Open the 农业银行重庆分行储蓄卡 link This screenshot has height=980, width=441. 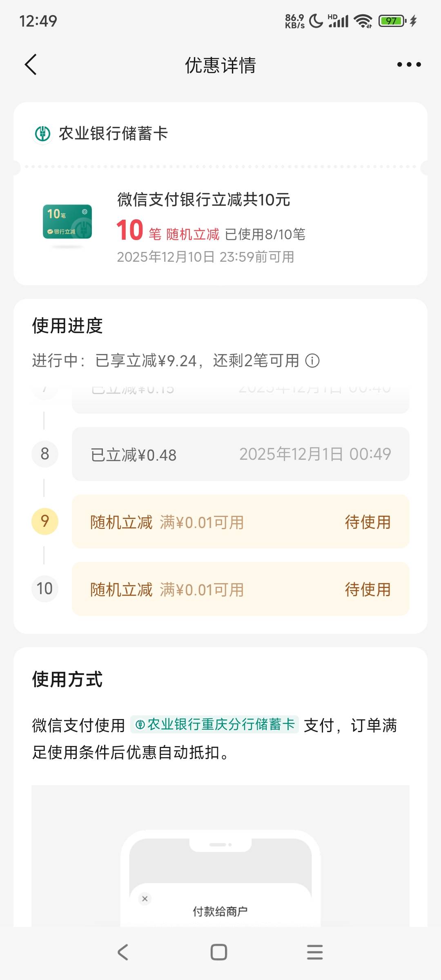[x=215, y=724]
